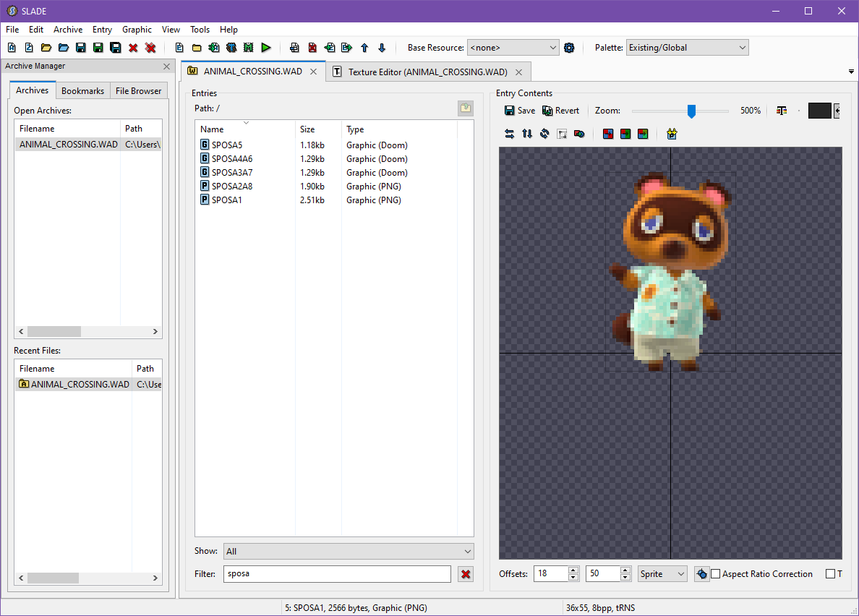The width and height of the screenshot is (859, 616).
Task: Go up a directory in Entries
Action: 466,108
